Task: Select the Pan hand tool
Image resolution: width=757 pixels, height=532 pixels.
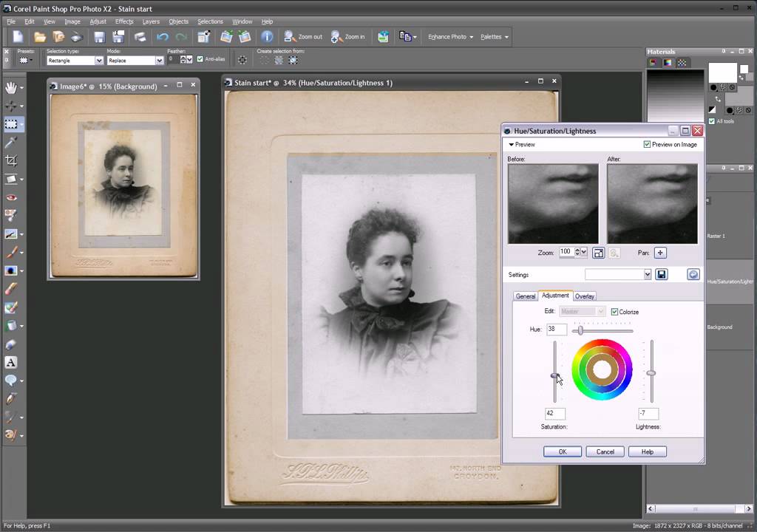Action: point(11,87)
